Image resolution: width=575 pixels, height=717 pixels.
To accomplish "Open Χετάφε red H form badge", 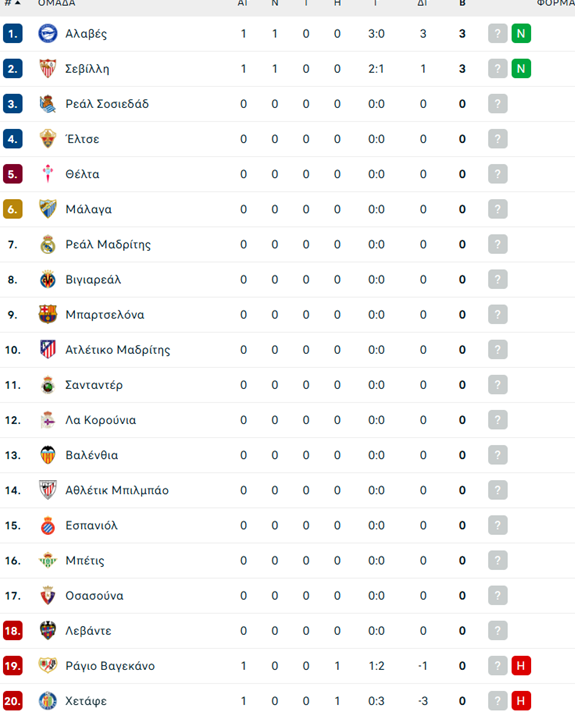I will tap(521, 701).
